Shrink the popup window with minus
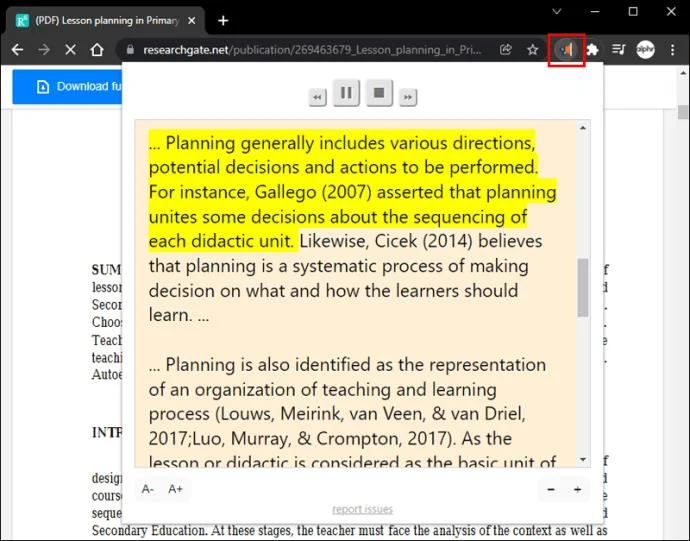Screen dimensions: 690x541 [551, 489]
